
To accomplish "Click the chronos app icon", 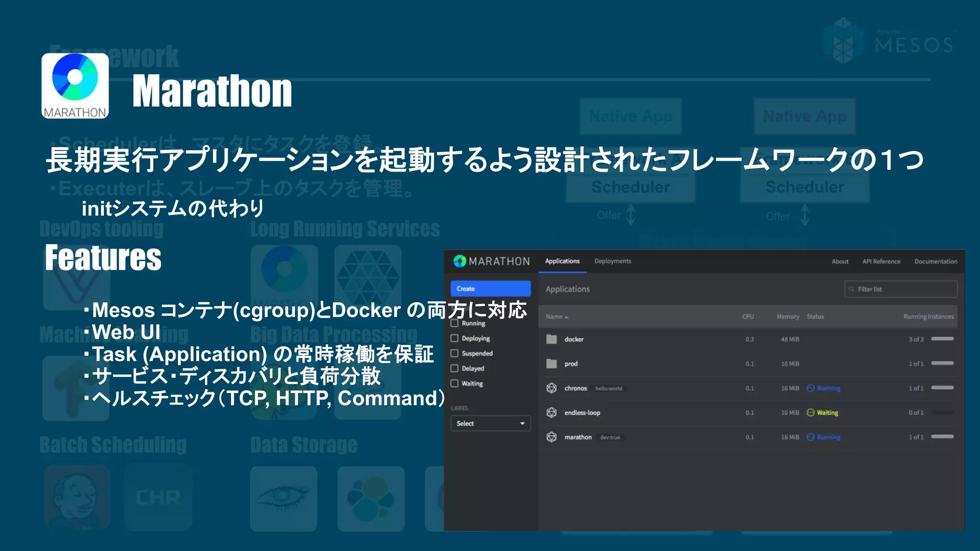I will (x=552, y=388).
